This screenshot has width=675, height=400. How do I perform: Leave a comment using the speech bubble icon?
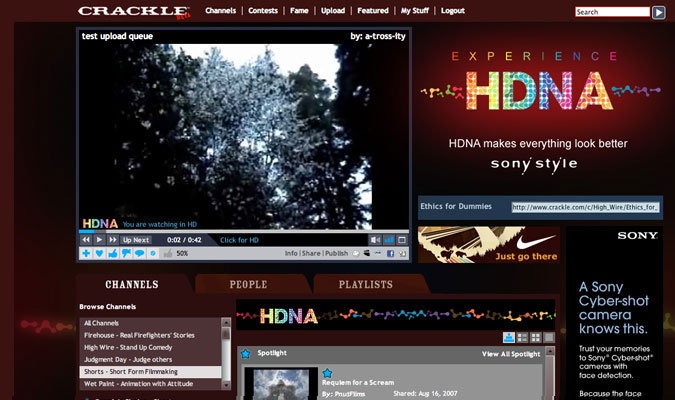(139, 253)
